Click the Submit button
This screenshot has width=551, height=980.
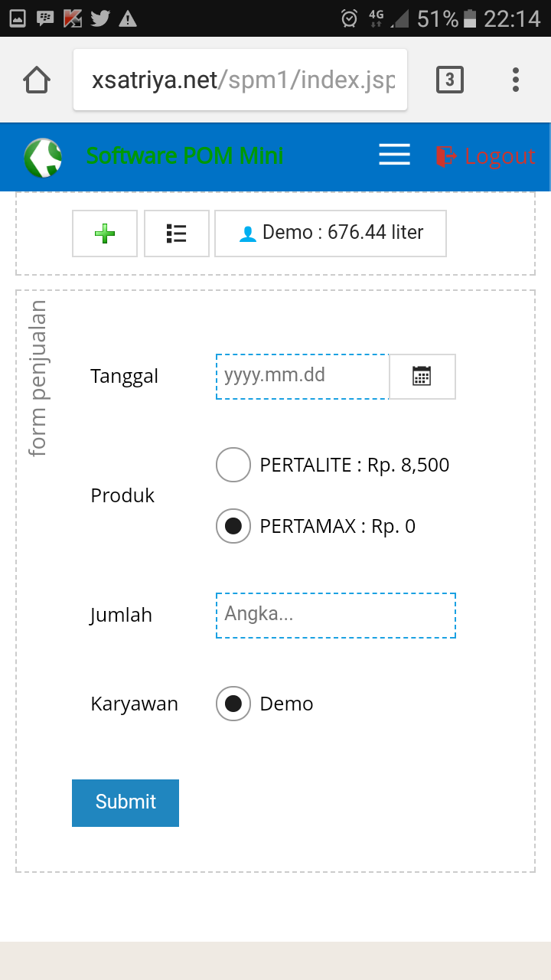[x=126, y=802]
